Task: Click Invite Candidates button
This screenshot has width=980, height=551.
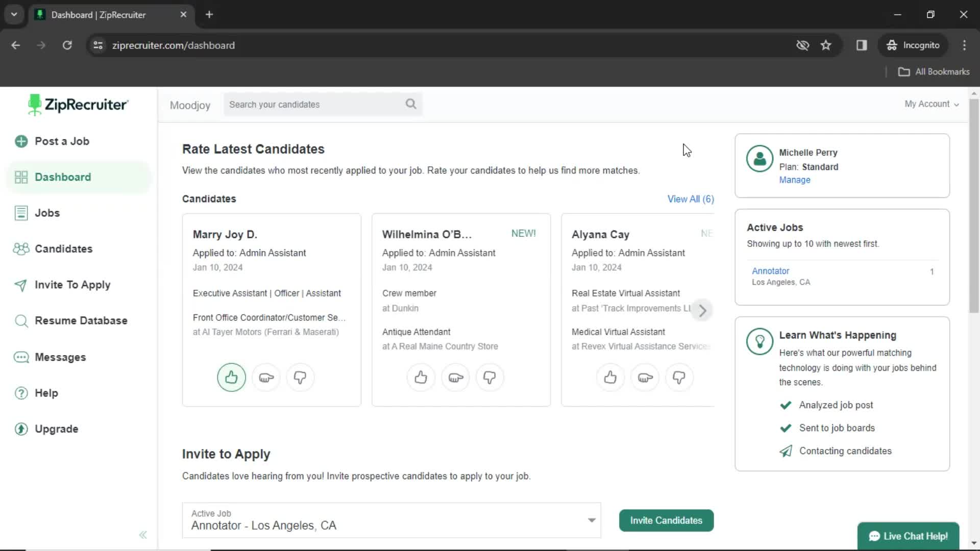Action: point(666,520)
